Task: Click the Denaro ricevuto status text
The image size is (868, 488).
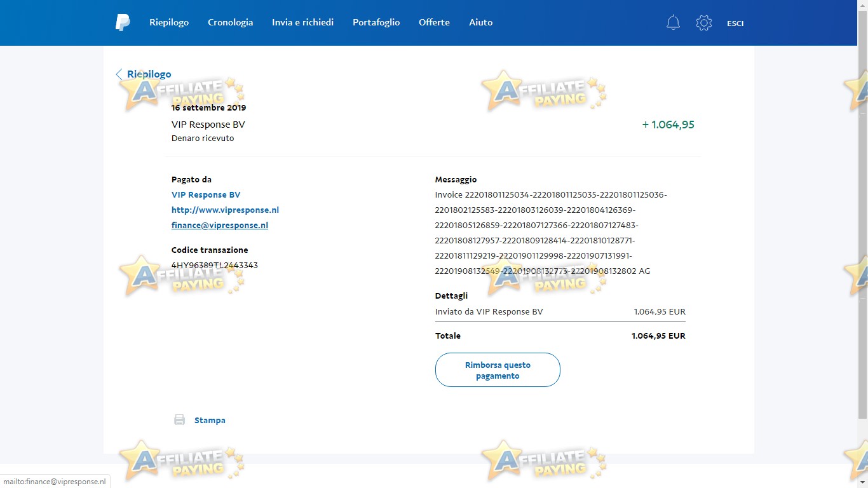Action: (203, 139)
